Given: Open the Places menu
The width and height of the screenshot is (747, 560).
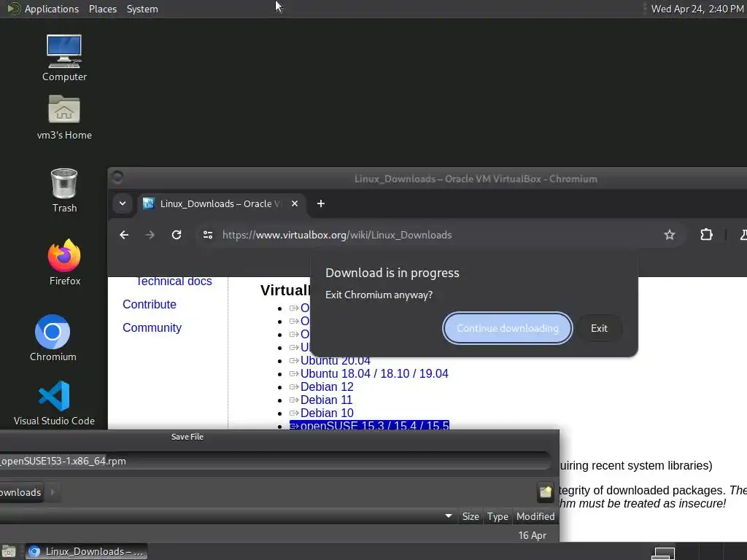Looking at the screenshot, I should [102, 9].
